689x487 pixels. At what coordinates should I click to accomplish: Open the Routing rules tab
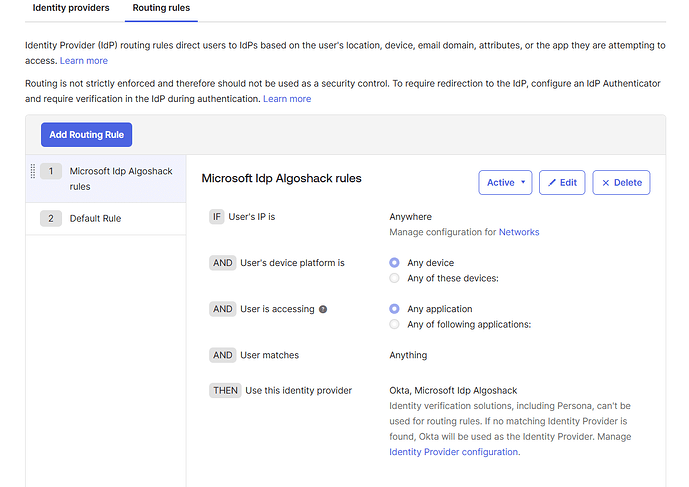point(161,8)
